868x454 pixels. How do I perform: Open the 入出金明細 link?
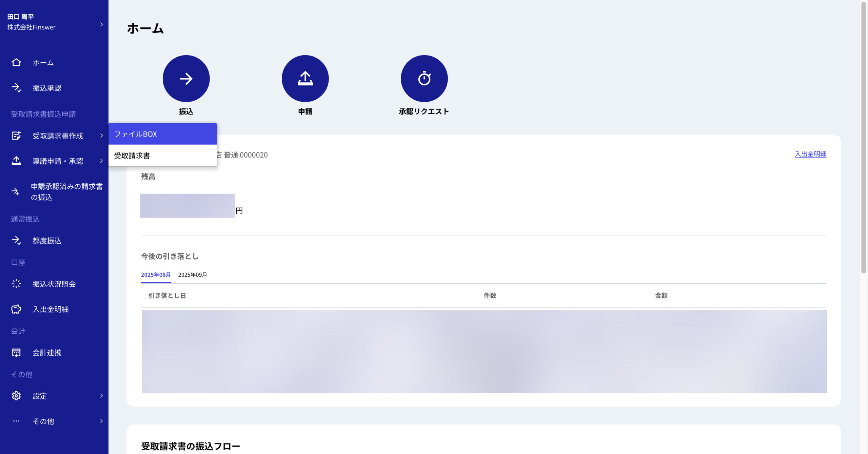[810, 154]
